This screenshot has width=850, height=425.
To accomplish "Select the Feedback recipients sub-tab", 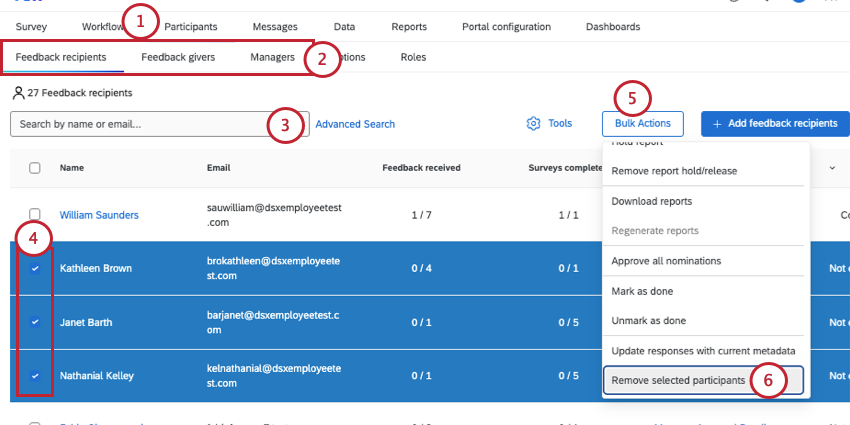I will click(x=61, y=57).
